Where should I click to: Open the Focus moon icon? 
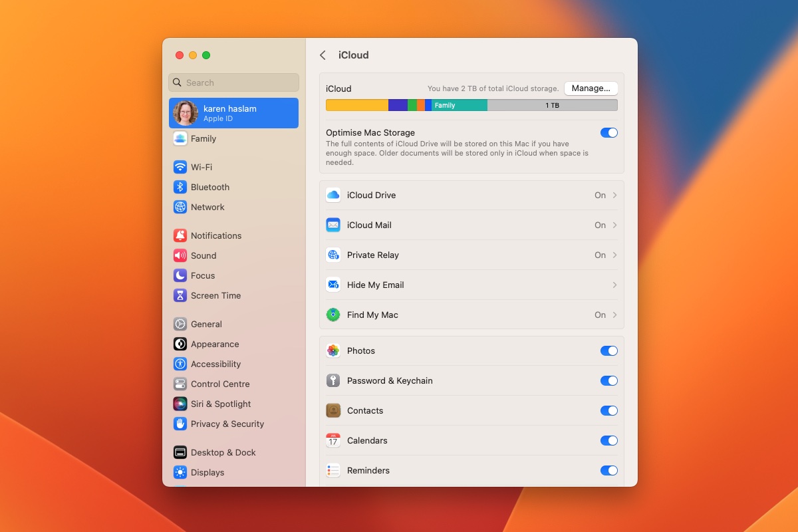tap(180, 275)
